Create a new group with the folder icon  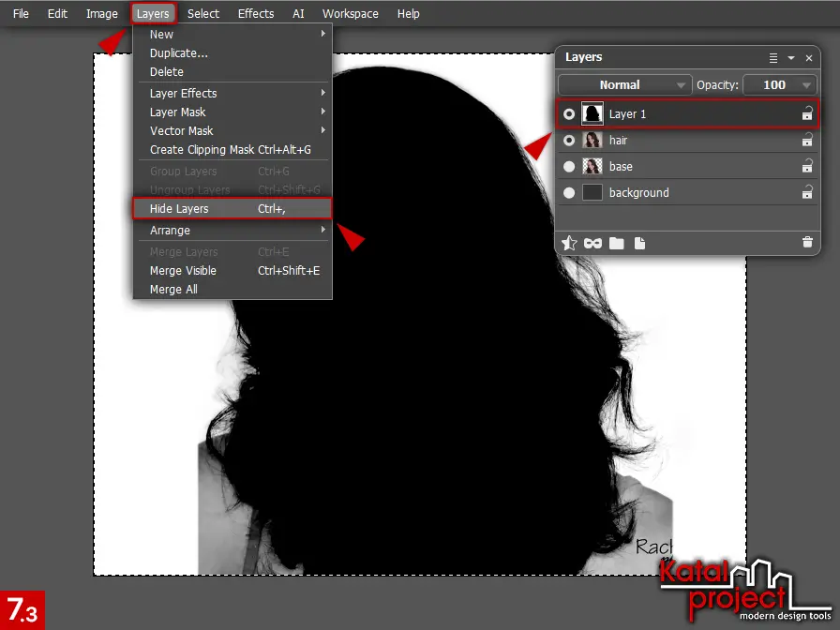point(618,243)
